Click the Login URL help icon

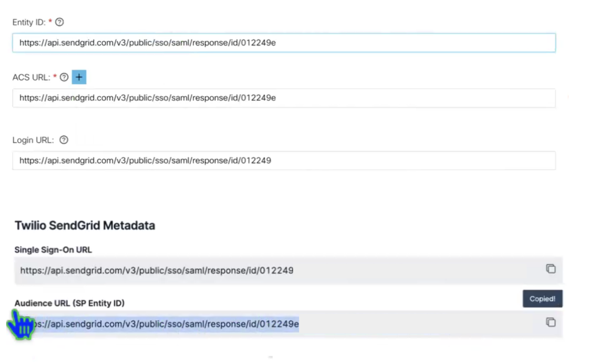[64, 140]
